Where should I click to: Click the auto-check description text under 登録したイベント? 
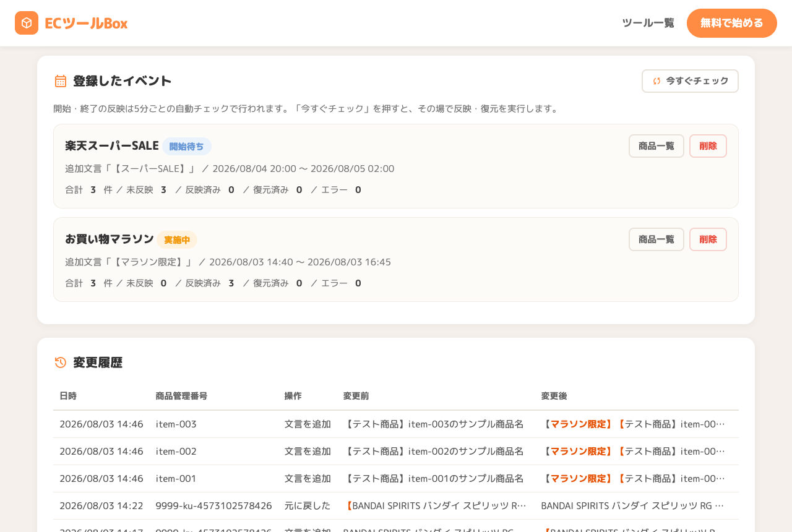click(307, 109)
